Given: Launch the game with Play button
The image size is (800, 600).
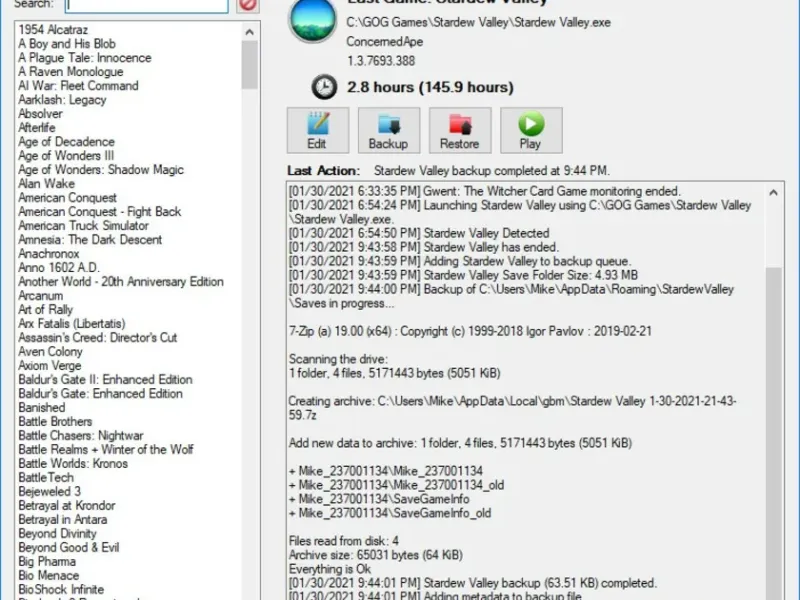Looking at the screenshot, I should 531,130.
